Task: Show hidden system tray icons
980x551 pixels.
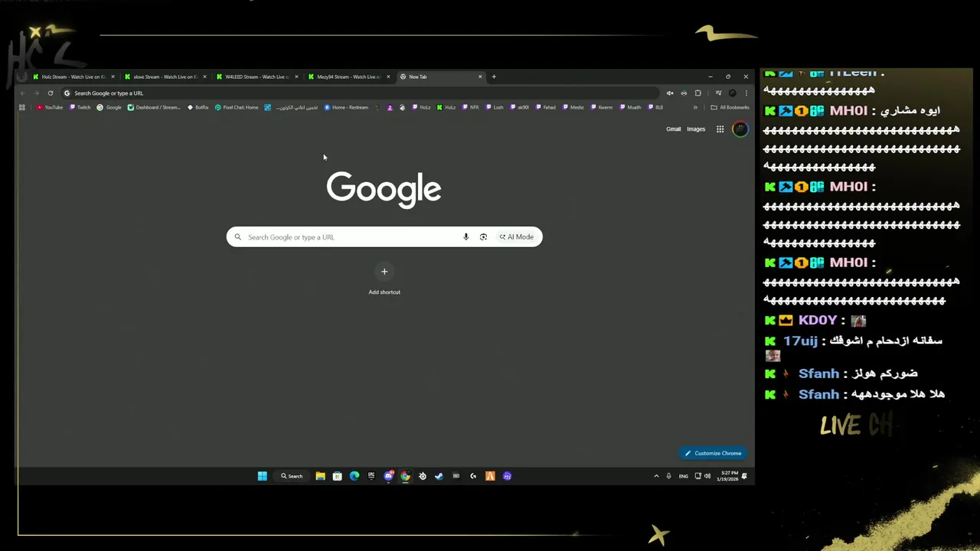Action: tap(656, 476)
